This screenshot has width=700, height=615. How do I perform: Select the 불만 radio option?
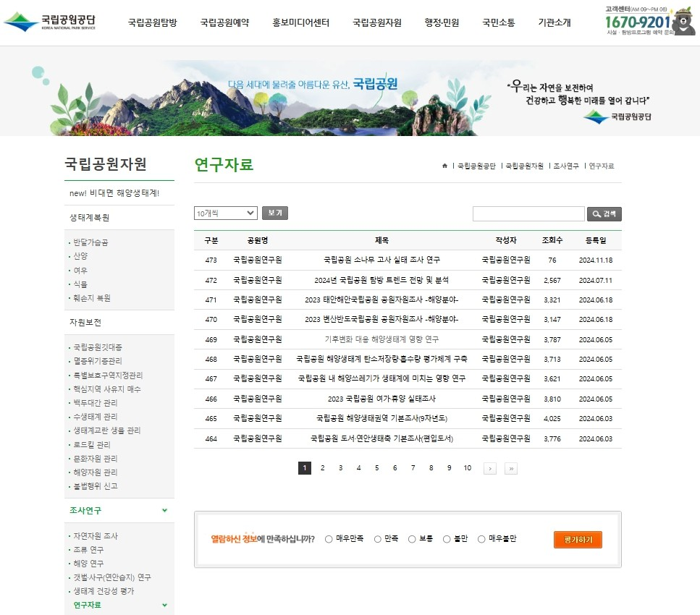447,539
